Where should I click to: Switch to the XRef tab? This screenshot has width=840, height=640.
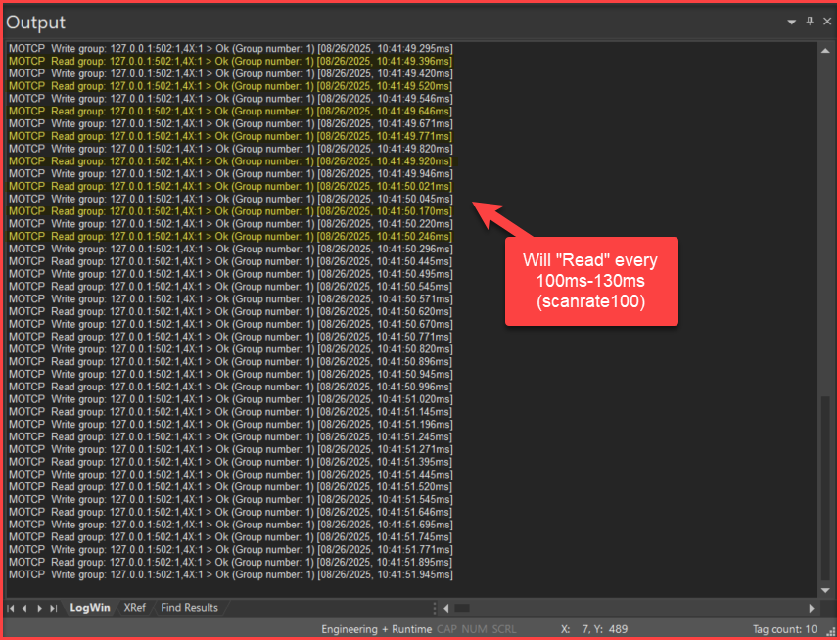click(134, 608)
